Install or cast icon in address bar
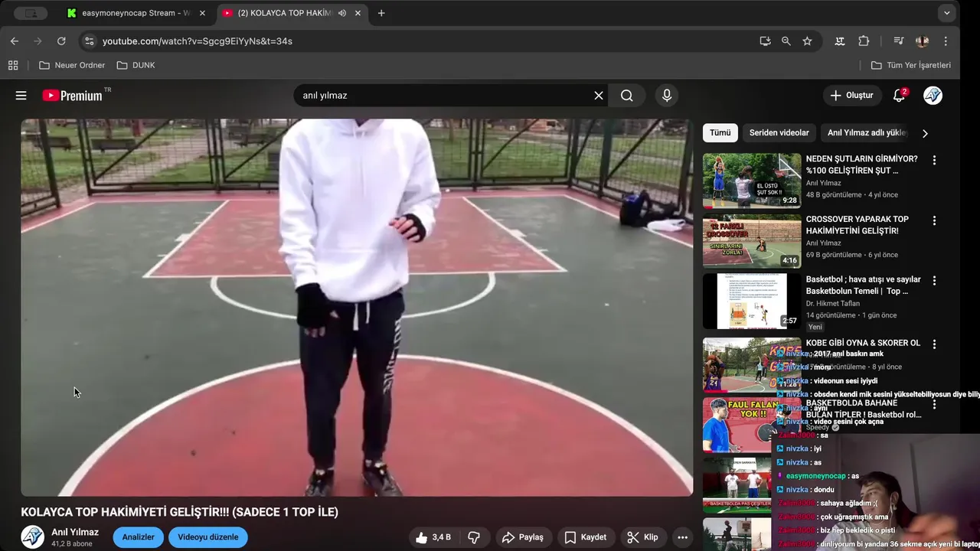Image resolution: width=980 pixels, height=551 pixels. (x=765, y=41)
